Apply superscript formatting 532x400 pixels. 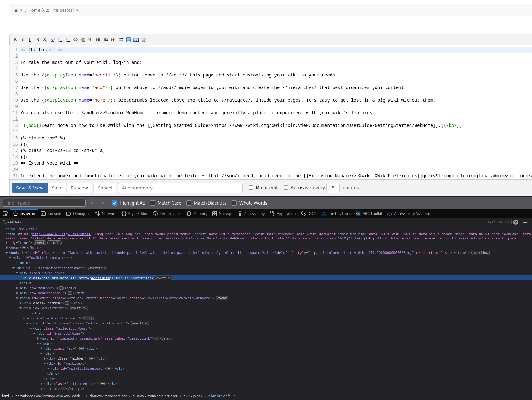53,40
